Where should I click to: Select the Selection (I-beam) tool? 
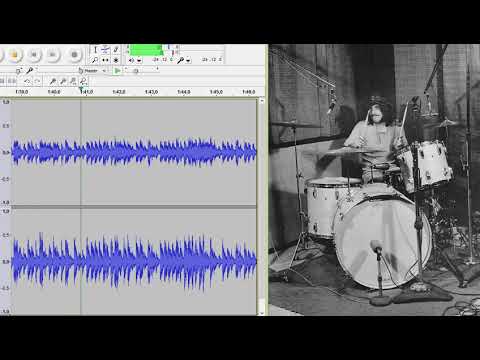click(95, 50)
